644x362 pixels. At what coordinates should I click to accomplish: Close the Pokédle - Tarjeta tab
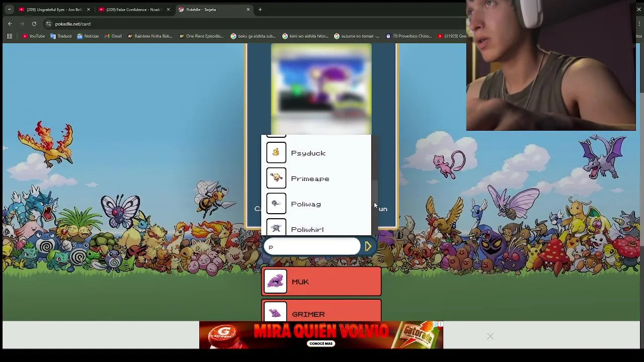point(248,9)
